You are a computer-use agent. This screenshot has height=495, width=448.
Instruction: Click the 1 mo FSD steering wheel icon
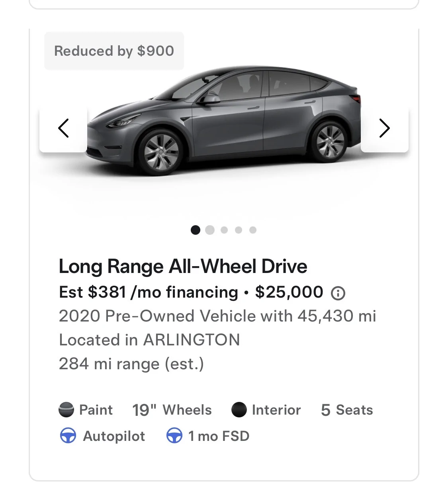[174, 436]
